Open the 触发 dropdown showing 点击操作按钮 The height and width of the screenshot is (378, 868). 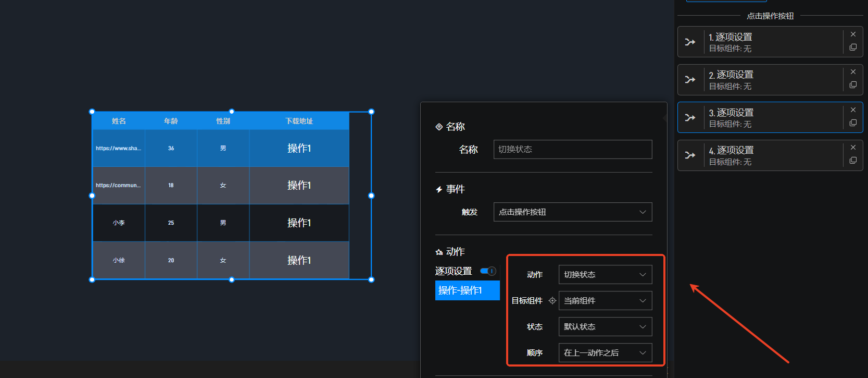pos(572,212)
